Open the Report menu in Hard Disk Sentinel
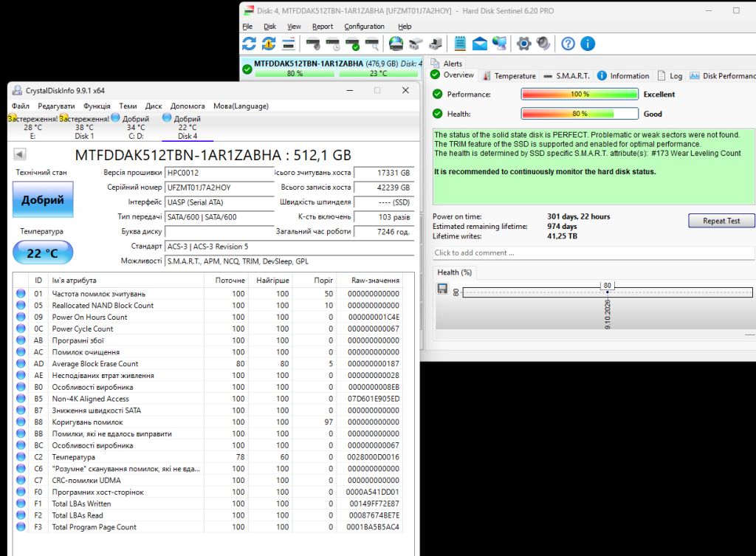The width and height of the screenshot is (756, 556). point(323,27)
